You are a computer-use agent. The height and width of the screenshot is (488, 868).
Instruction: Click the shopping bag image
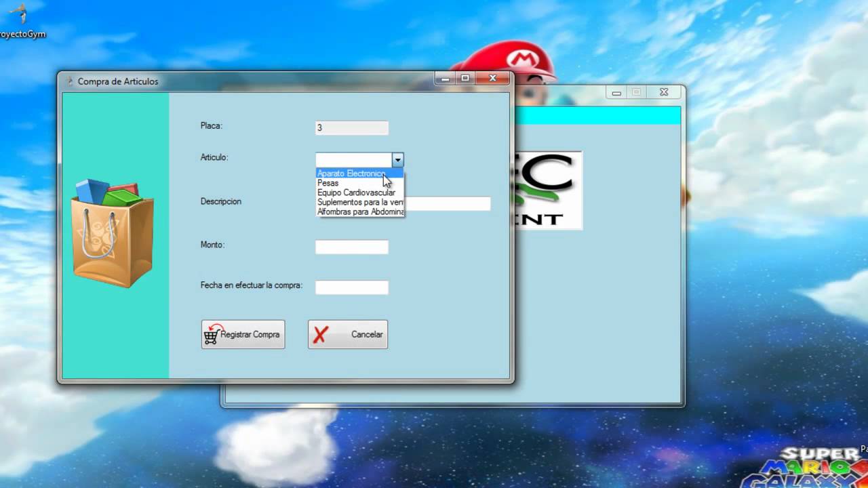tap(113, 234)
